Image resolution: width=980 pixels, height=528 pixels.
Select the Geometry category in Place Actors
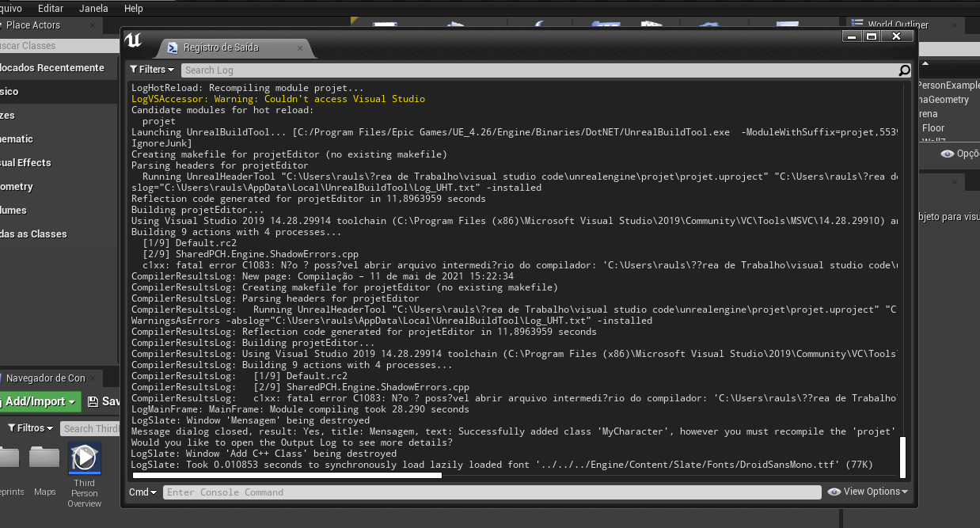pos(59,187)
